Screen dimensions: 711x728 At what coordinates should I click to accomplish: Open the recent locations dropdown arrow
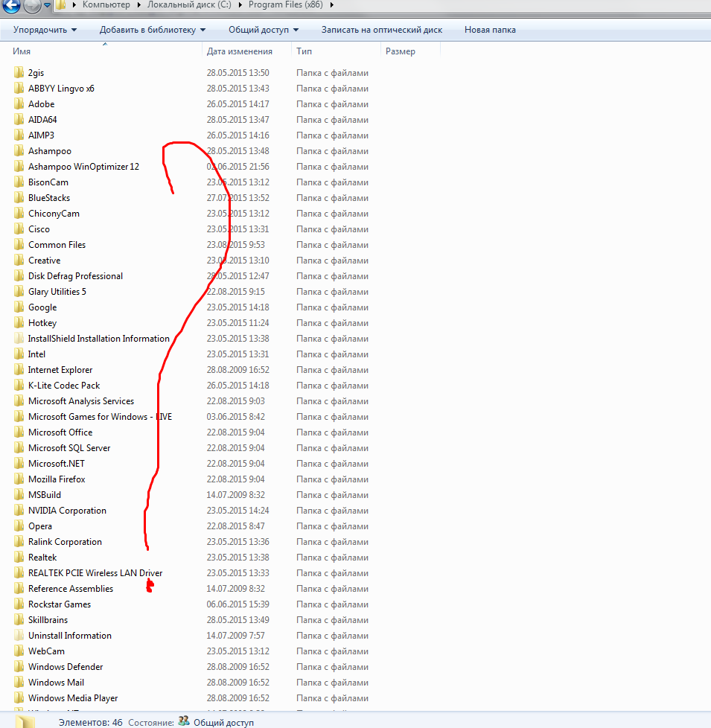tap(47, 5)
